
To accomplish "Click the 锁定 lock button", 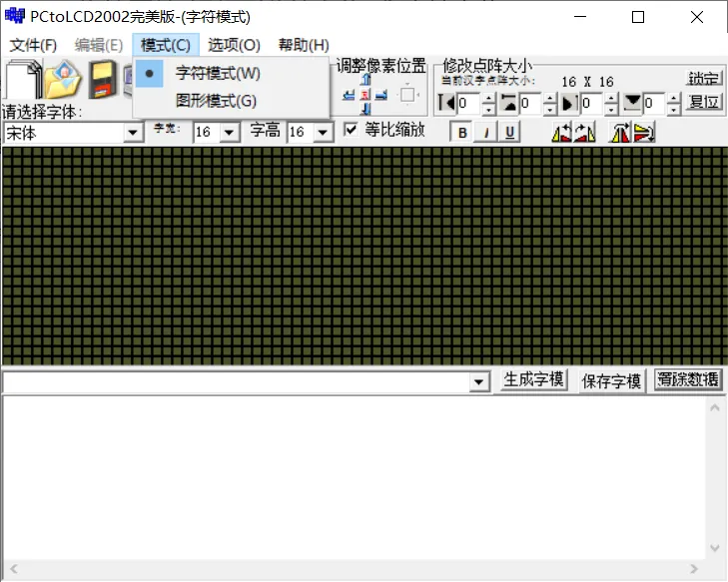I will click(x=703, y=78).
